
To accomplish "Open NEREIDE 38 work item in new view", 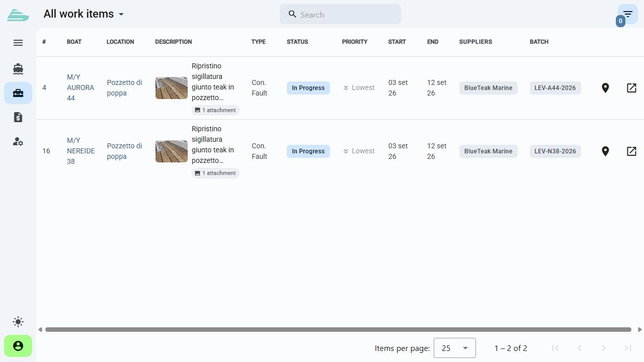I will 631,151.
